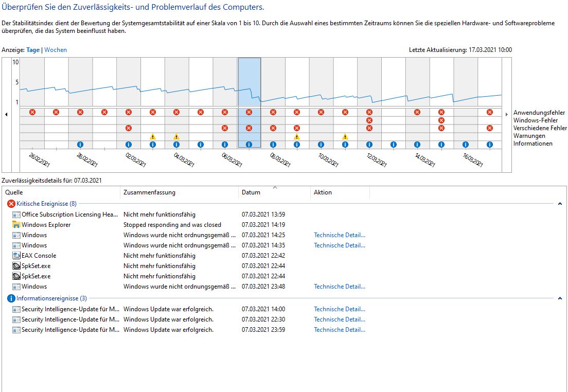Click the application error icon for 01.03.2021
Image resolution: width=568 pixels, height=392 pixels.
click(104, 112)
